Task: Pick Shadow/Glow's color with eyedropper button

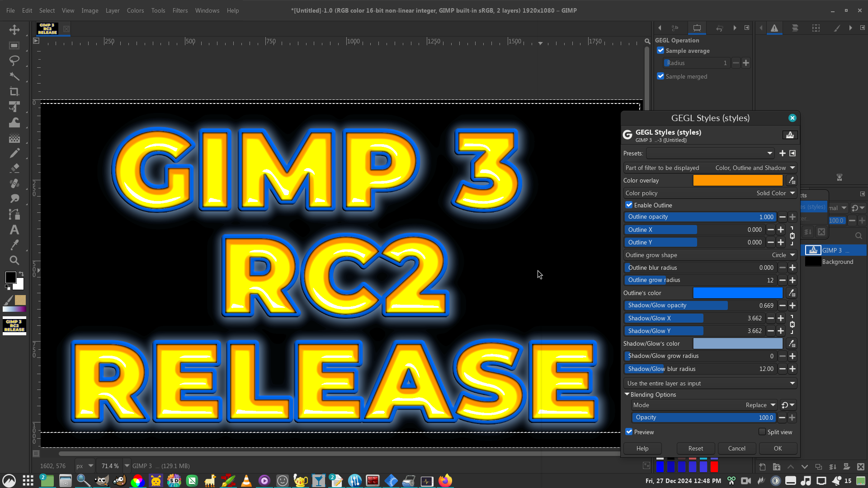Action: [x=792, y=343]
